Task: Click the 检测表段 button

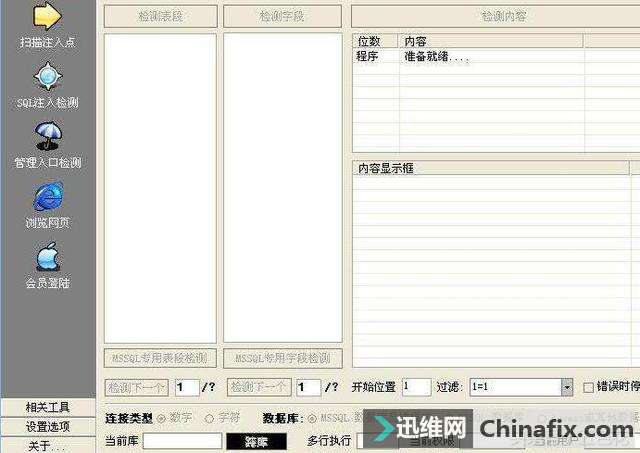Action: click(160, 17)
